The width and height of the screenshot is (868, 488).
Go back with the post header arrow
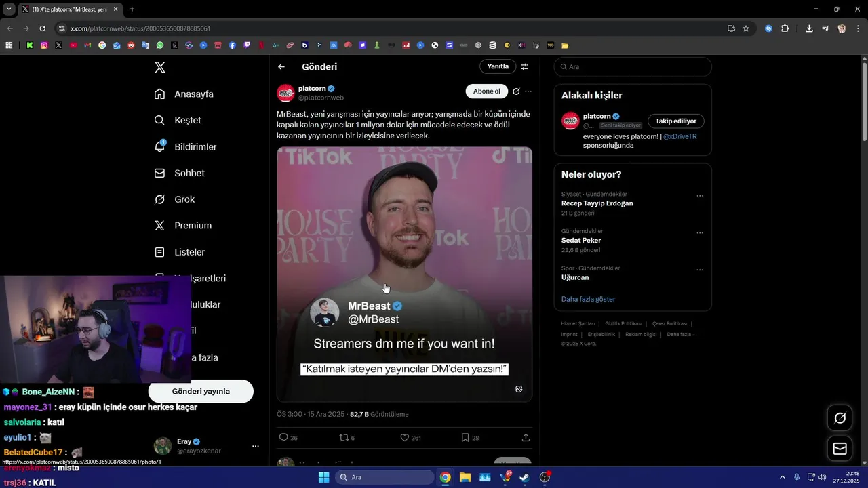(x=281, y=66)
